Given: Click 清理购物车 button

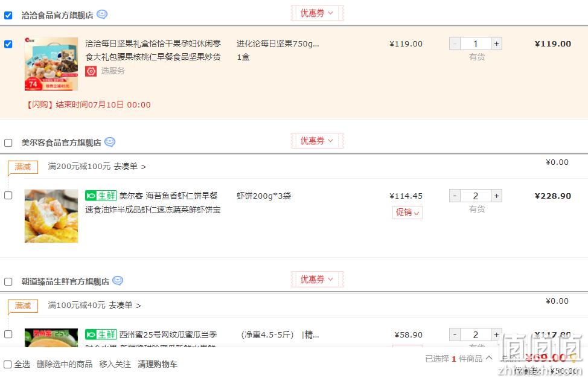Looking at the screenshot, I should [x=158, y=364].
